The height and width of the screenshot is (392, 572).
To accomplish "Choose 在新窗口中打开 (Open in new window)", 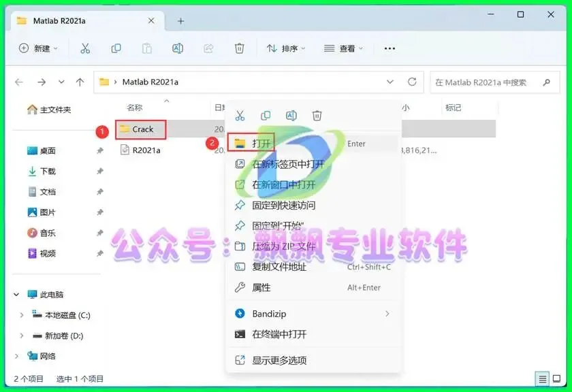I will pos(313,184).
